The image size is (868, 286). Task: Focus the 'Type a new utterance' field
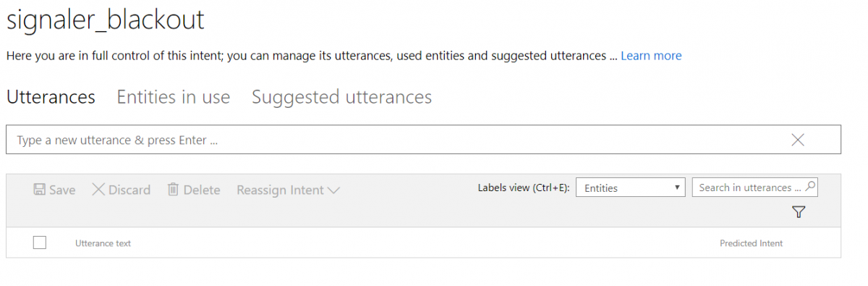[x=423, y=140]
